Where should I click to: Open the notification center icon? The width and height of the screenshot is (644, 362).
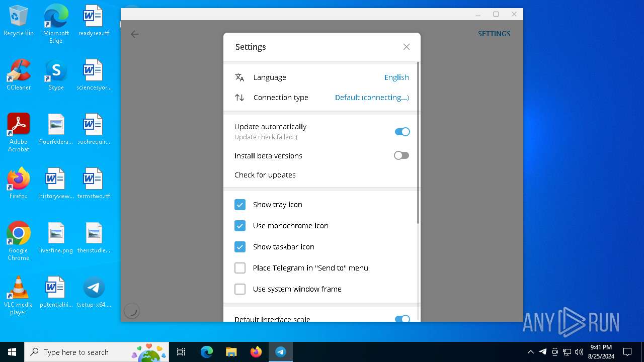[627, 352]
